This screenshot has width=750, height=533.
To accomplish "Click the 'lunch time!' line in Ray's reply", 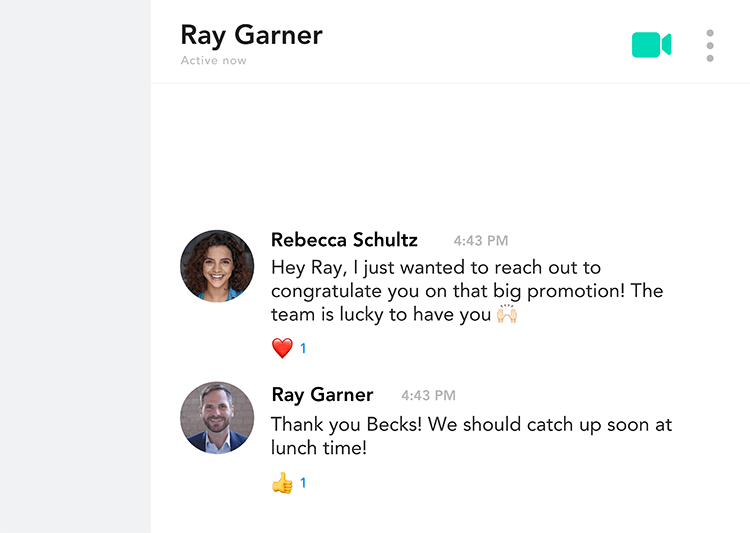I will 319,448.
